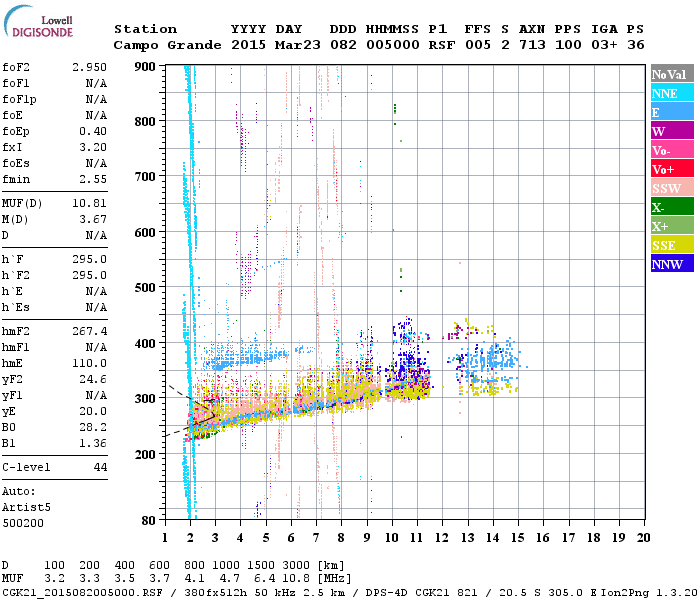Select the X+ light green legend swatch
Image resolution: width=700 pixels, height=600 pixels.
[x=672, y=226]
